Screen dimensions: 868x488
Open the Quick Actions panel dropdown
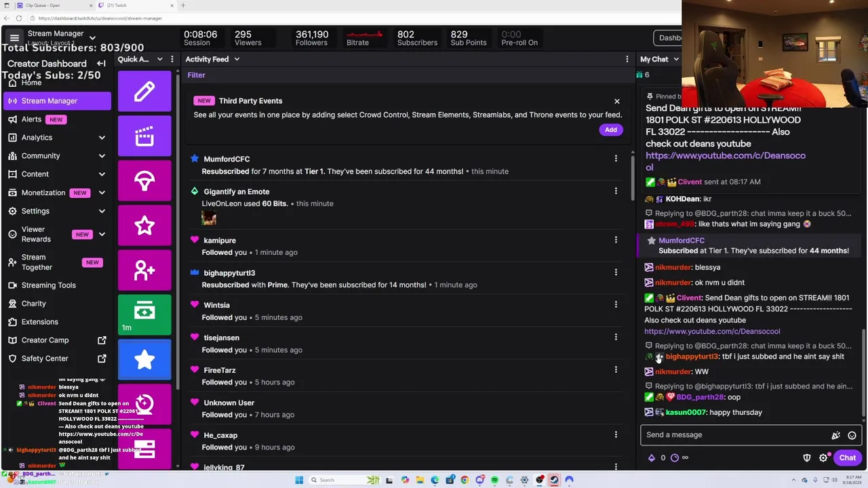[160, 60]
